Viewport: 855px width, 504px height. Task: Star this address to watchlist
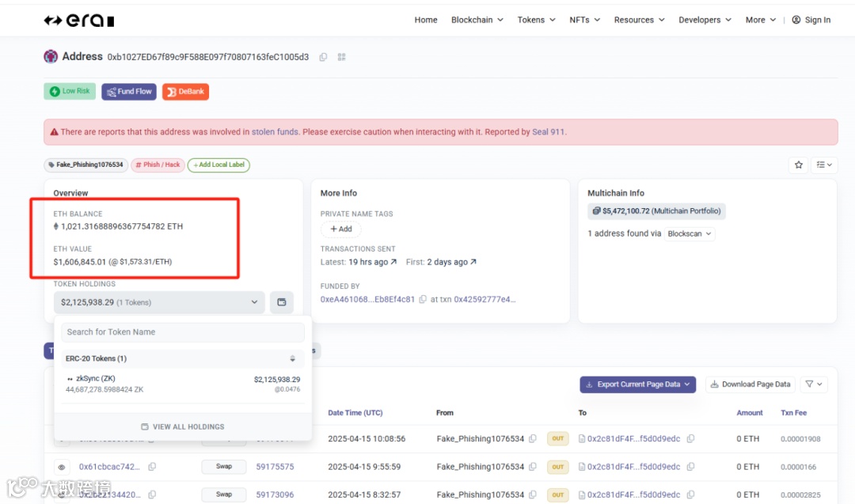(x=799, y=165)
